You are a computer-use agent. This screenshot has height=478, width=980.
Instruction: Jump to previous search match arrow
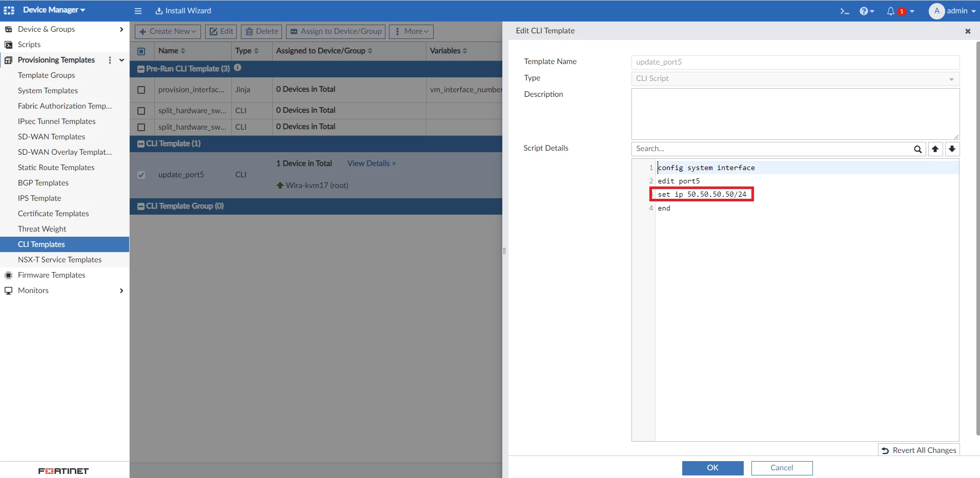[935, 149]
